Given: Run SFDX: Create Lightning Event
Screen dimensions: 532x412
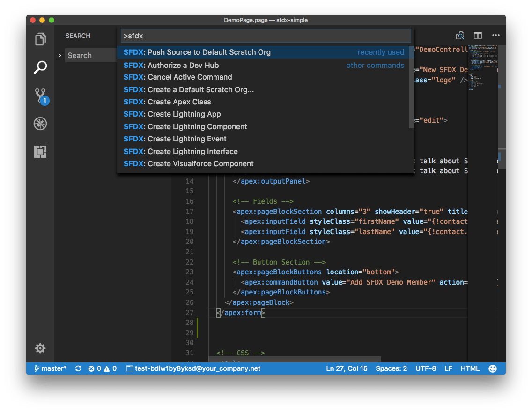Looking at the screenshot, I should coord(263,139).
